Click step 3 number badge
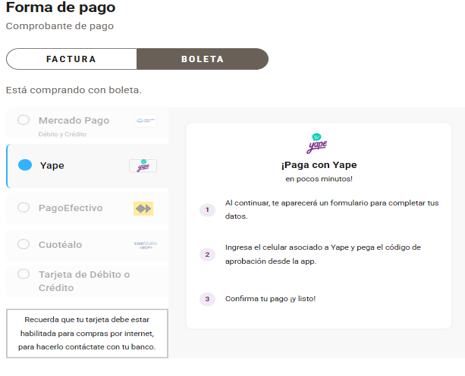465x376 pixels. click(x=207, y=299)
